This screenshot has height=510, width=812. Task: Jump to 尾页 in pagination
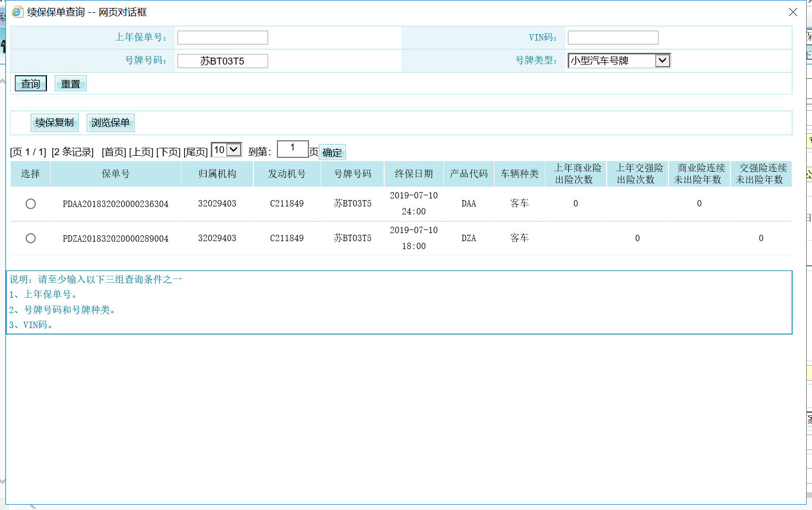click(x=195, y=153)
